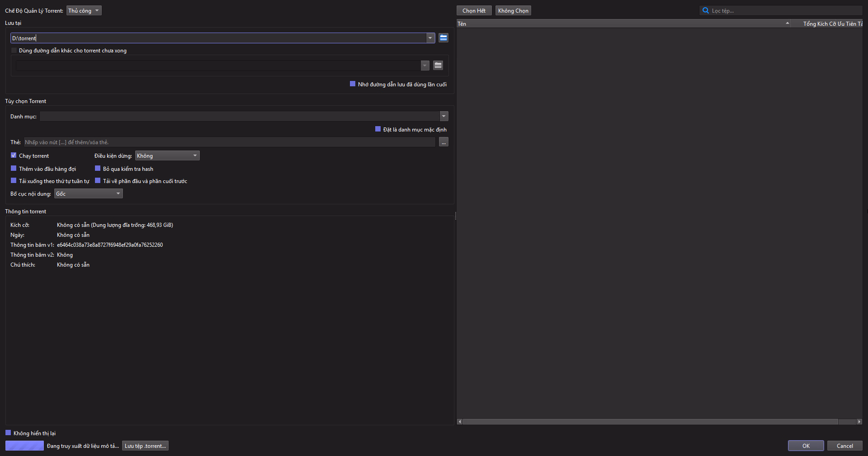Click 'Lưu tệp .torrent...' button
Image resolution: width=868 pixels, height=456 pixels.
(x=145, y=446)
